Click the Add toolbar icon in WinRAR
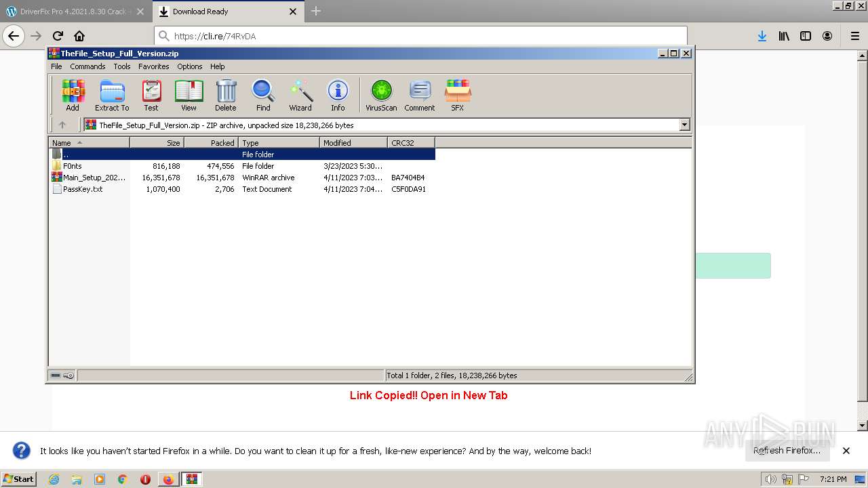Viewport: 868px width, 488px height. click(73, 95)
